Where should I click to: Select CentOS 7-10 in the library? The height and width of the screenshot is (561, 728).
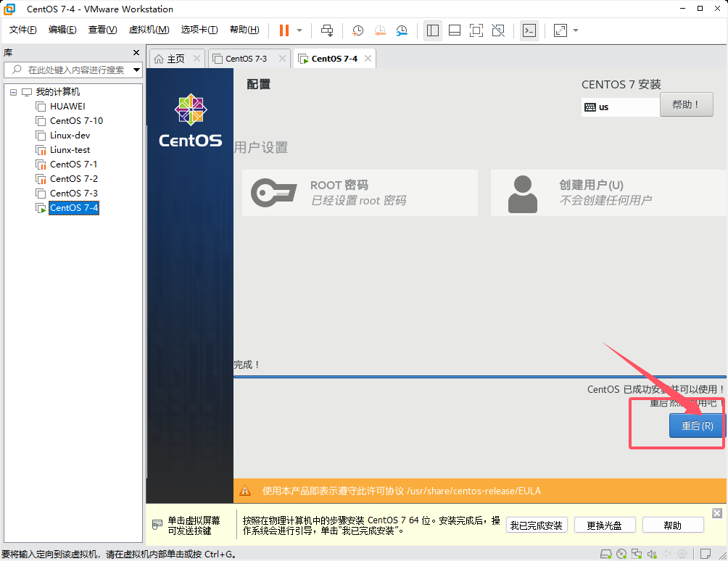[76, 120]
